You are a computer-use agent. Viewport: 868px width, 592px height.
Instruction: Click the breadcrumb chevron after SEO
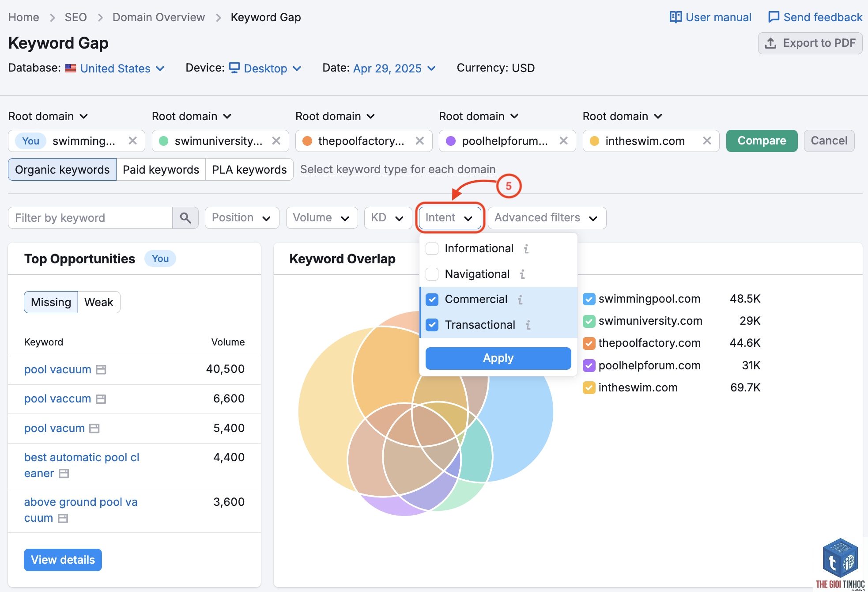(100, 18)
